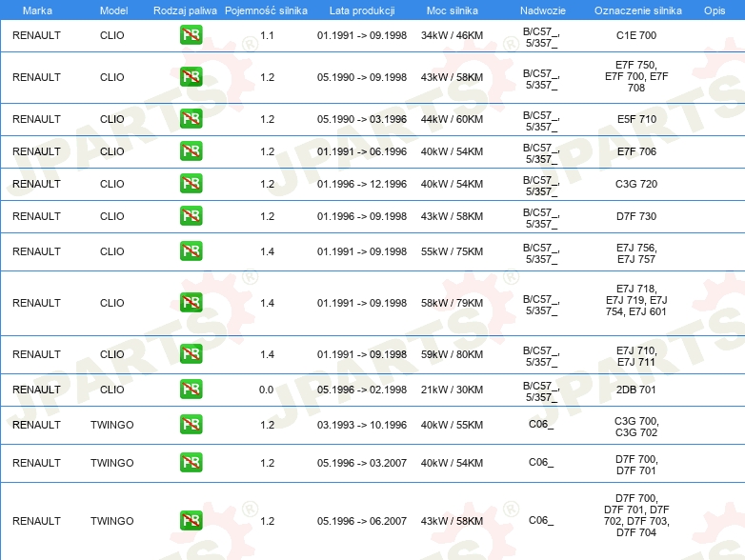Click the 21kW / 30KM power cell

[452, 390]
